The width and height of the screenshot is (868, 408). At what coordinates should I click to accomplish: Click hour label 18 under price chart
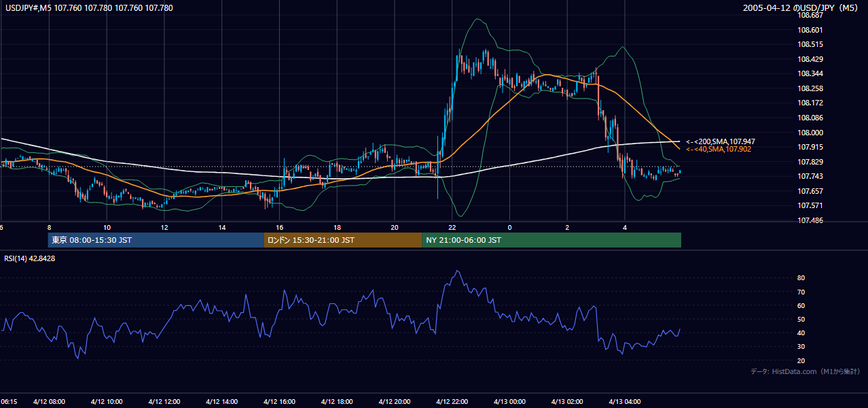click(x=337, y=227)
